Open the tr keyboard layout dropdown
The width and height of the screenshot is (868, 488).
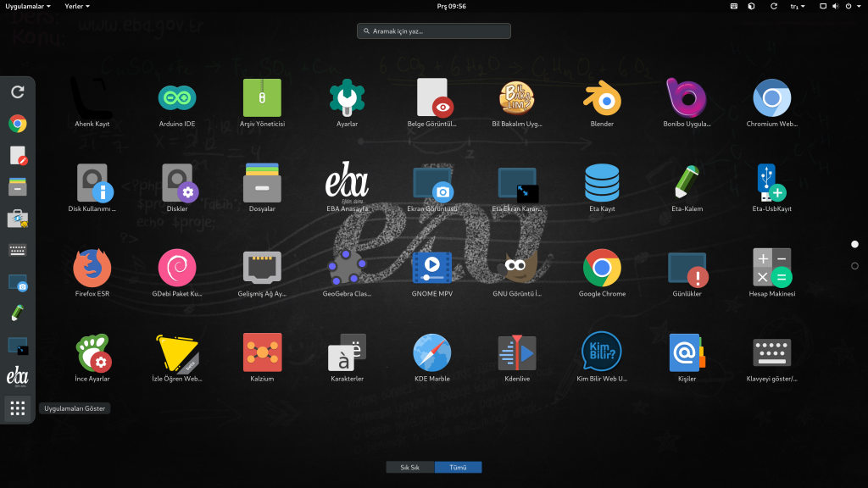pos(797,6)
